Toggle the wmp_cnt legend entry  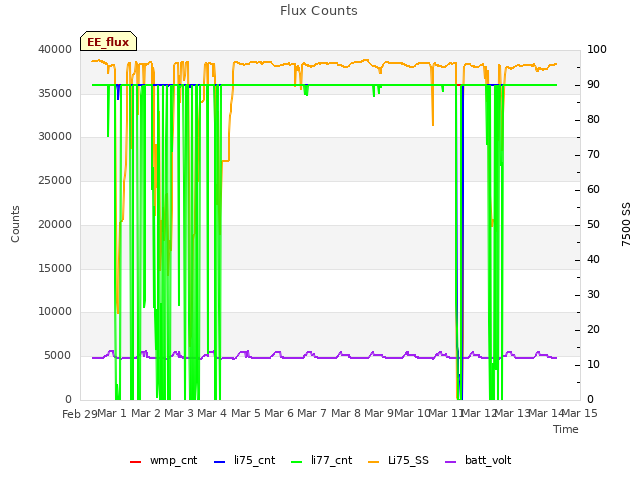click(163, 460)
